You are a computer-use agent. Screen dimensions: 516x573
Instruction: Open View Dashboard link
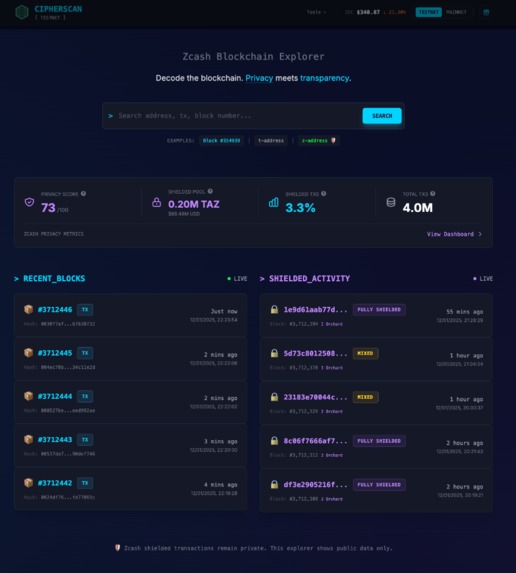coord(454,234)
